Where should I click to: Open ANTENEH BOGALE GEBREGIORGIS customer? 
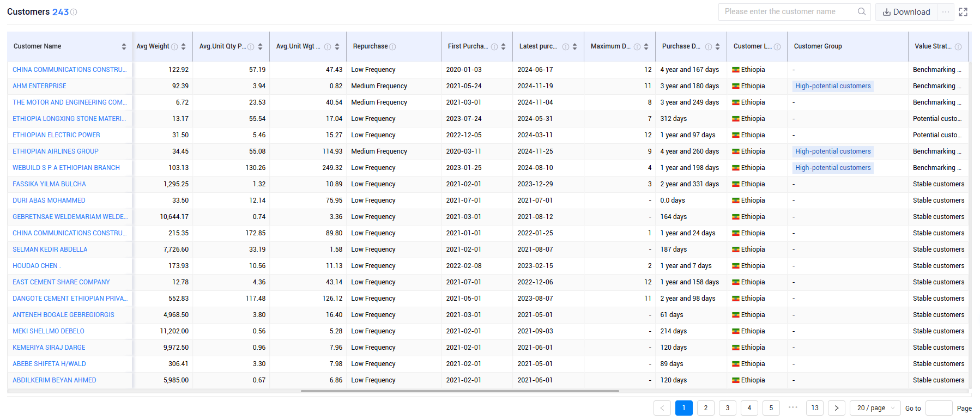[63, 315]
